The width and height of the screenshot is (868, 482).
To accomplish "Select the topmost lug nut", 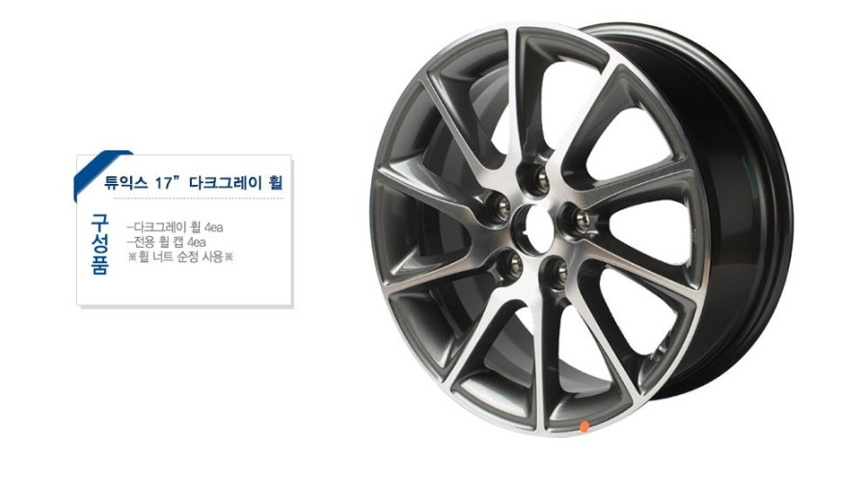I will click(x=538, y=179).
